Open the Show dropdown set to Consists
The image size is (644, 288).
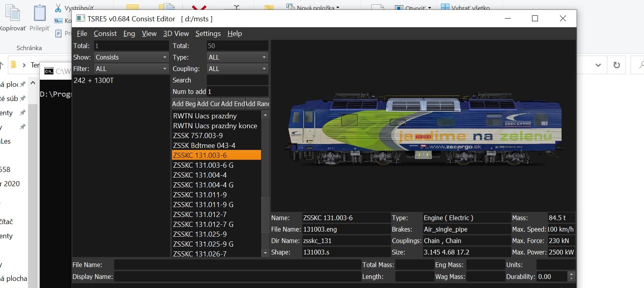131,57
